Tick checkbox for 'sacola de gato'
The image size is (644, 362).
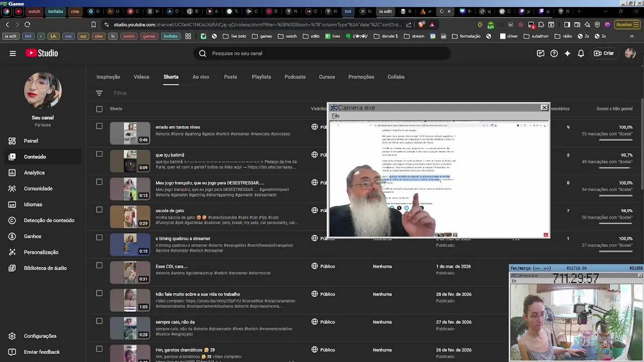click(x=99, y=210)
